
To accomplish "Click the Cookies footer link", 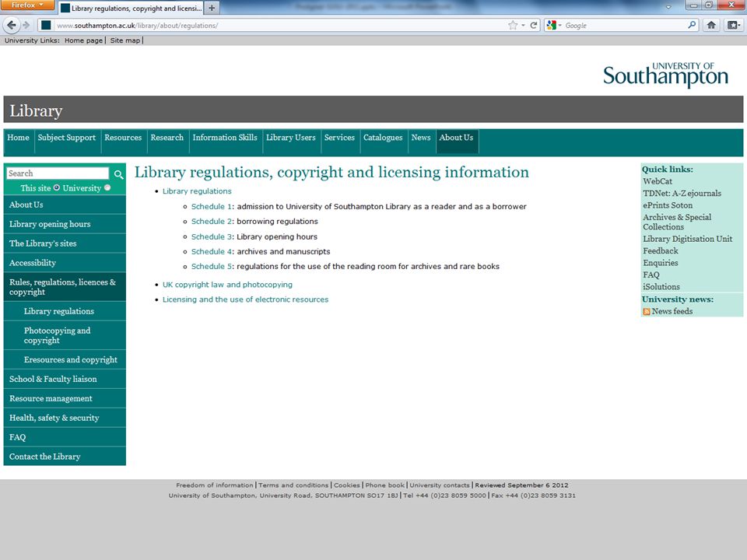I will tap(347, 485).
